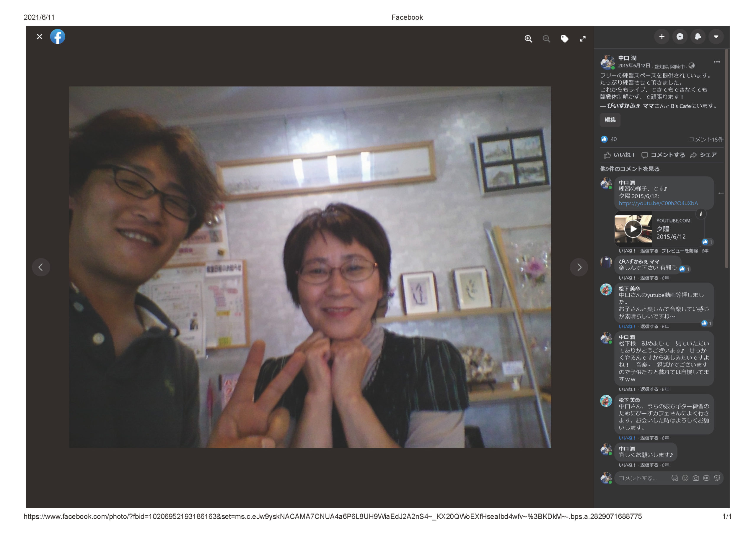This screenshot has height=534, width=756.
Task: Click the plus create icon
Action: coord(661,37)
